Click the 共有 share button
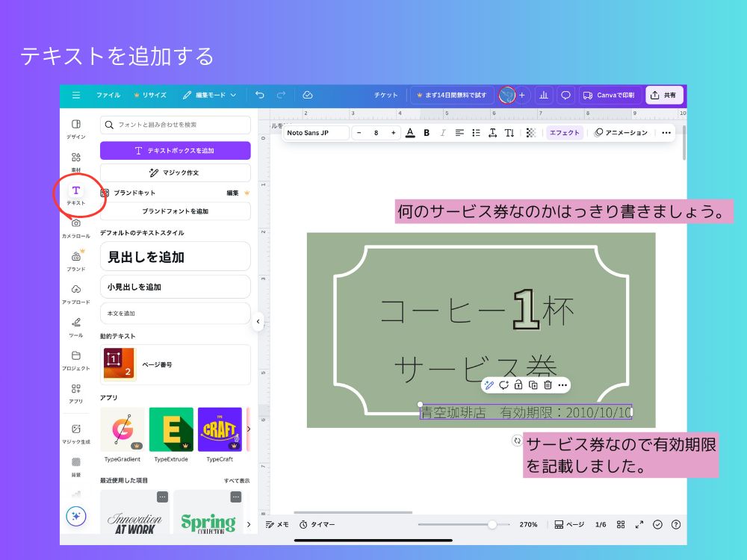Screen dimensions: 747x560 (x=664, y=95)
